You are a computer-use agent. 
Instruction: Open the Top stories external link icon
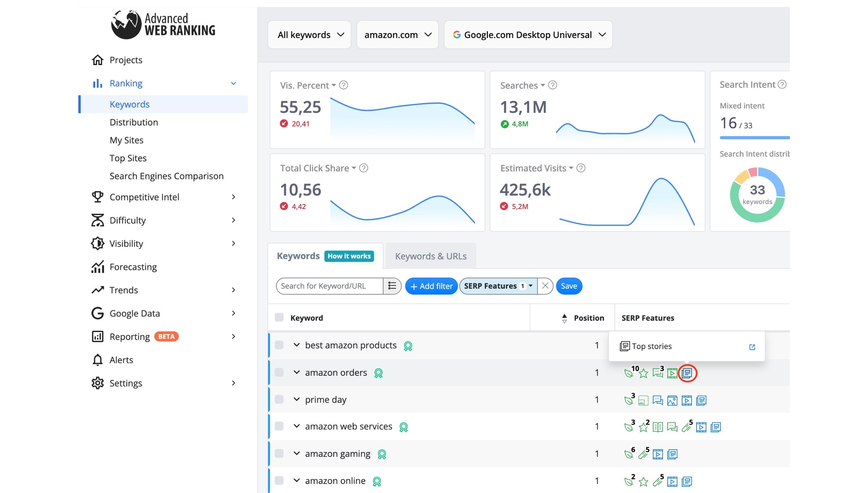pos(752,347)
